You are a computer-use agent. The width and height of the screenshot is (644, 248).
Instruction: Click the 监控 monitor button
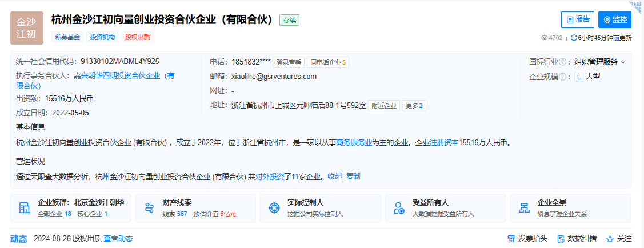coord(614,19)
